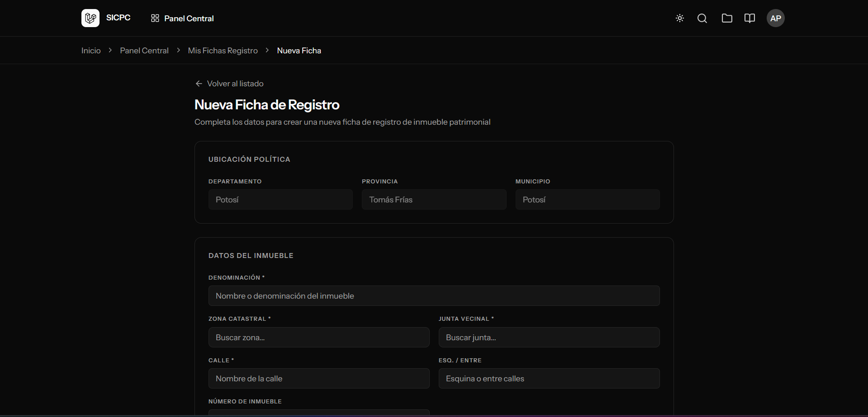Open search with magnifying glass icon
This screenshot has height=417, width=868.
[702, 18]
